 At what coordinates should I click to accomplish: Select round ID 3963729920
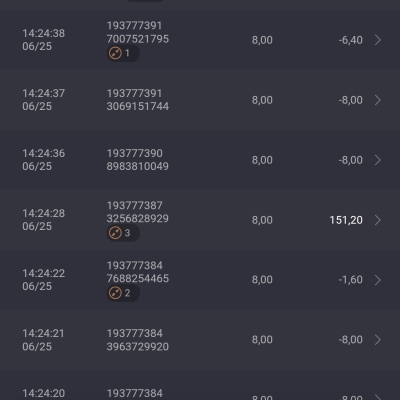[x=138, y=347]
